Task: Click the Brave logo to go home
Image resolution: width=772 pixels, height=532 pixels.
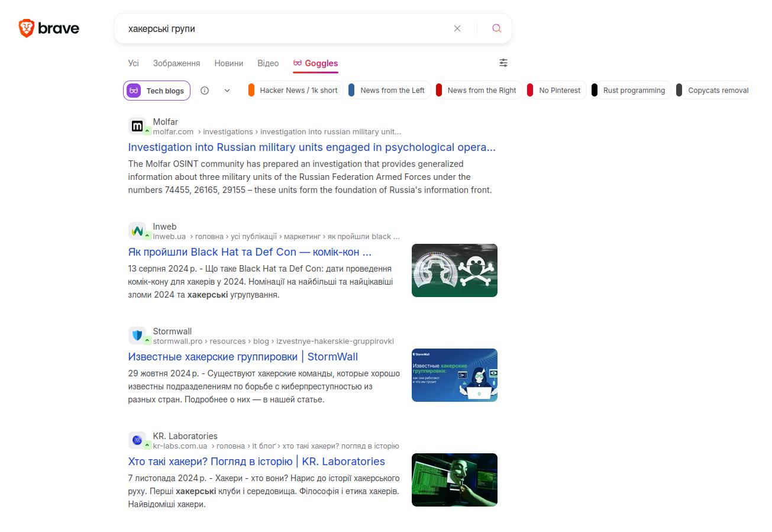Action: pos(49,28)
